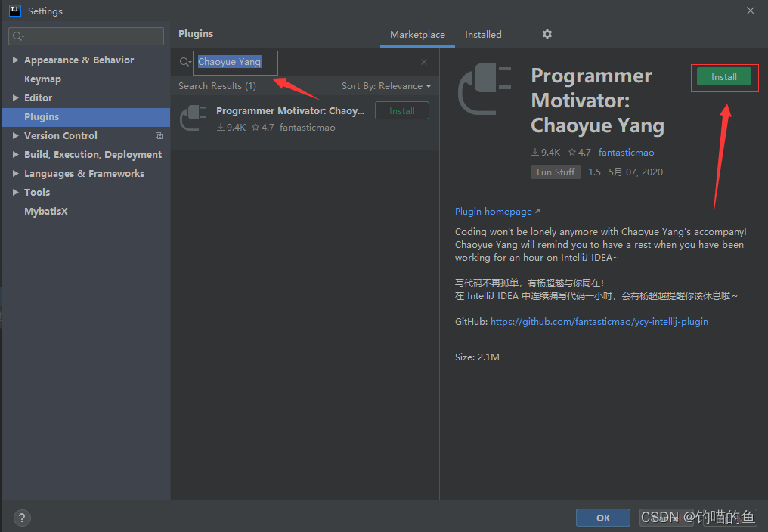This screenshot has width=768, height=532.
Task: Click the 4.7 star rating in details
Action: [x=580, y=153]
